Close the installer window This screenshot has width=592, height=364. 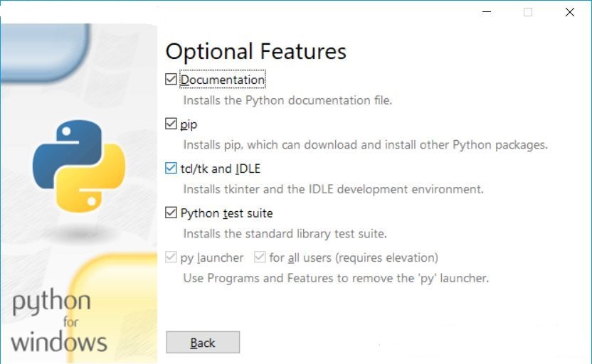(570, 12)
